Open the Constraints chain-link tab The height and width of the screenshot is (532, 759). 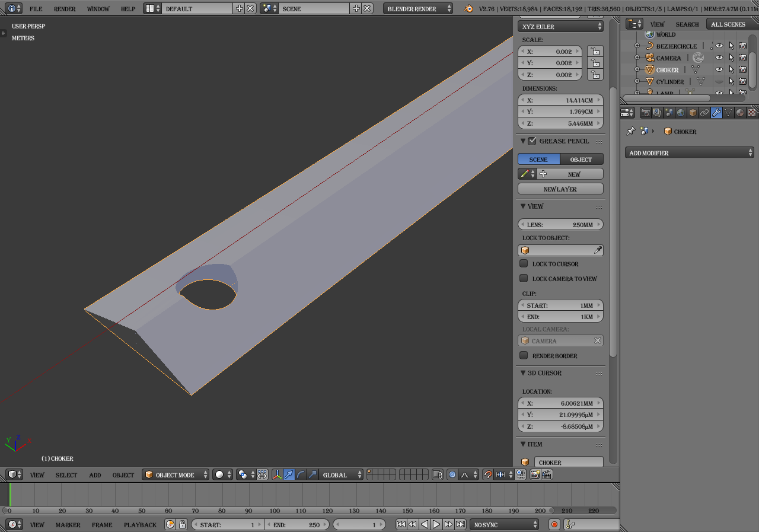pyautogui.click(x=704, y=113)
